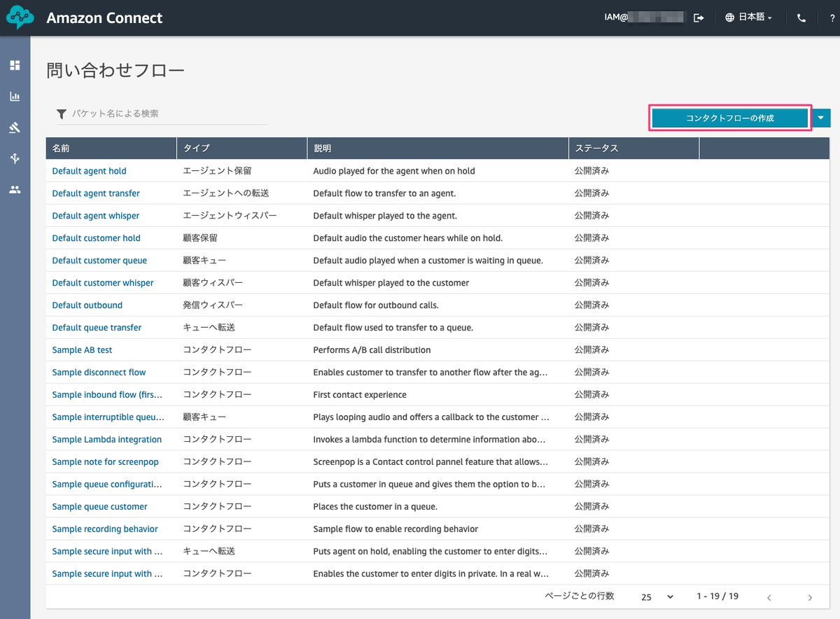Open Default agent hold flow
This screenshot has height=619, width=840.
(89, 171)
